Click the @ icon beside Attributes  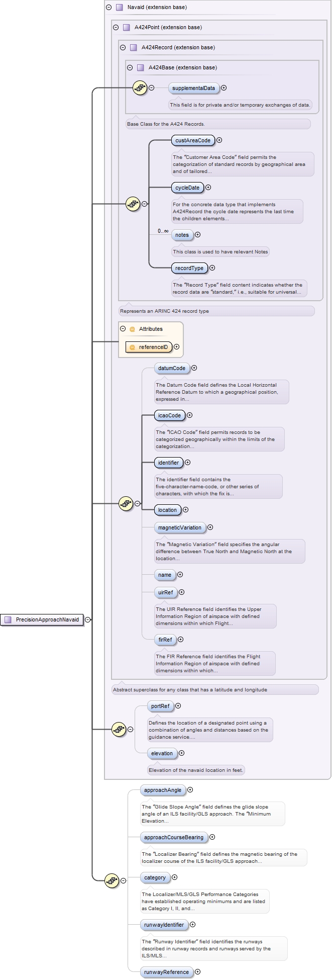pos(133,329)
